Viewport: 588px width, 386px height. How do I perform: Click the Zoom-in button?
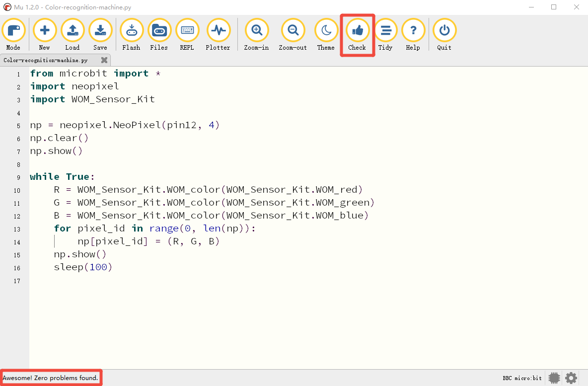(256, 34)
